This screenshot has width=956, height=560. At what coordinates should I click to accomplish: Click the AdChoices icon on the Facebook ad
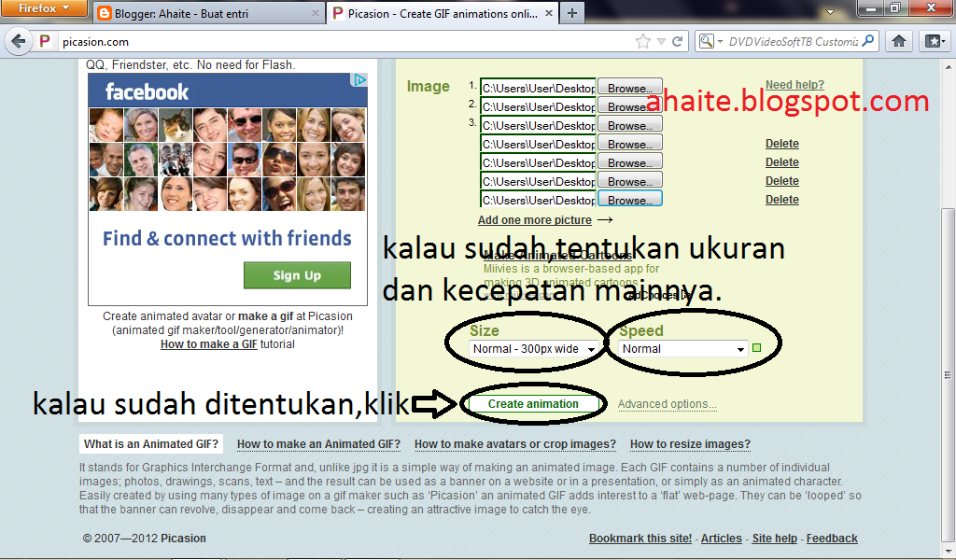[359, 80]
